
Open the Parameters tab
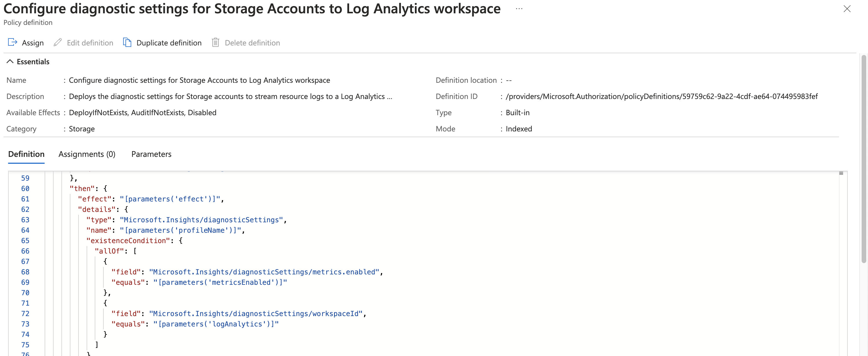point(151,154)
